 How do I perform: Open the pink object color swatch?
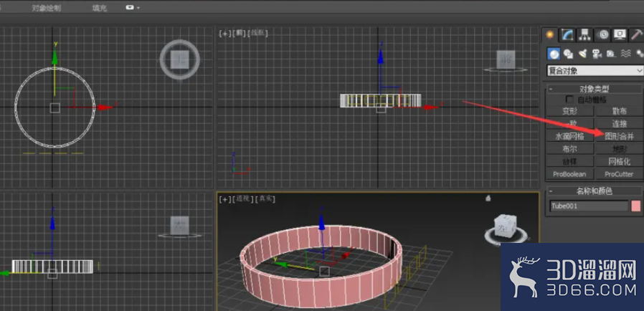coord(636,206)
